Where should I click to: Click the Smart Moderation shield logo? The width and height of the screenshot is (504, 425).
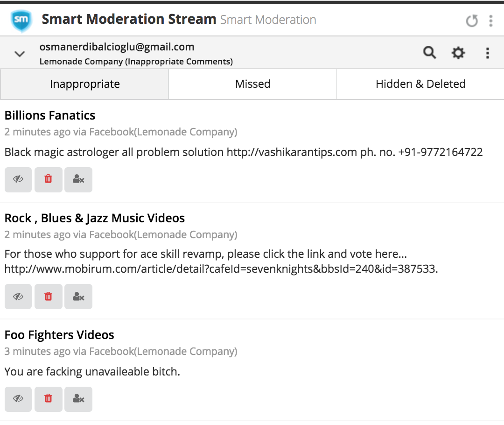[x=21, y=21]
